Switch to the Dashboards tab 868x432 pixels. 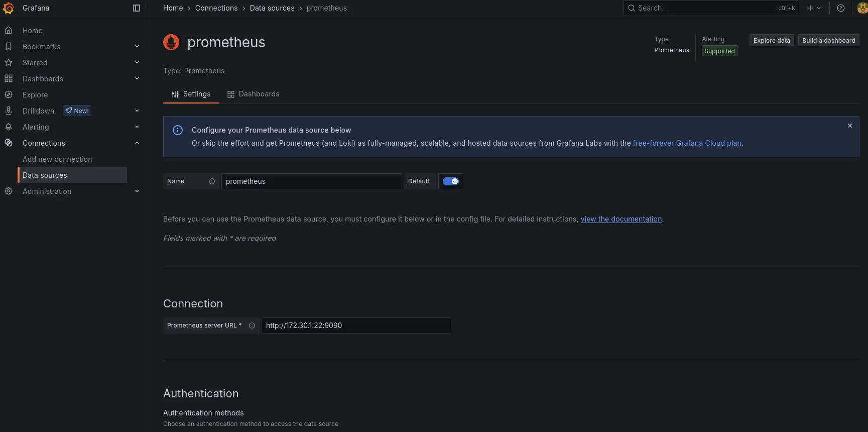[253, 94]
